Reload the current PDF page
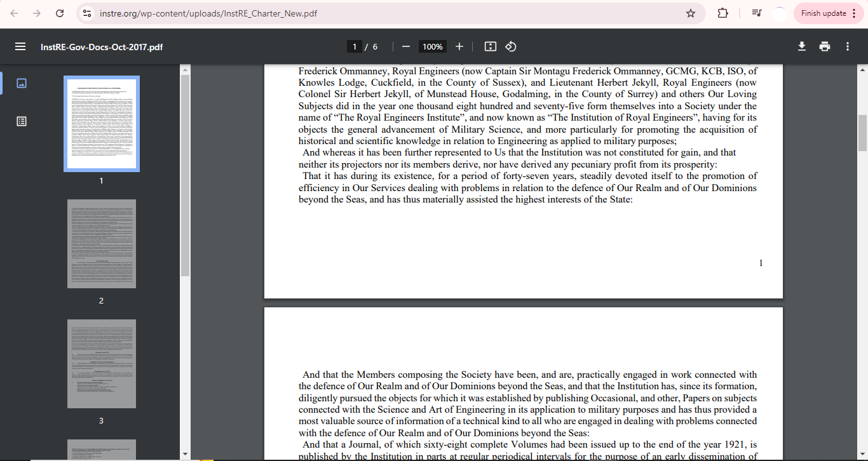Viewport: 868px width, 461px height. point(60,13)
